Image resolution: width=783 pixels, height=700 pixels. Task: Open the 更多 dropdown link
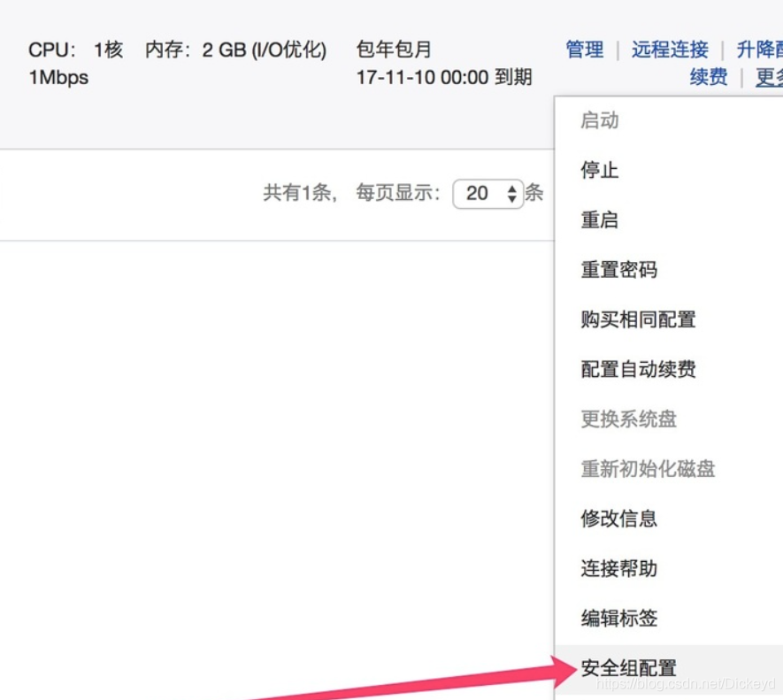769,77
